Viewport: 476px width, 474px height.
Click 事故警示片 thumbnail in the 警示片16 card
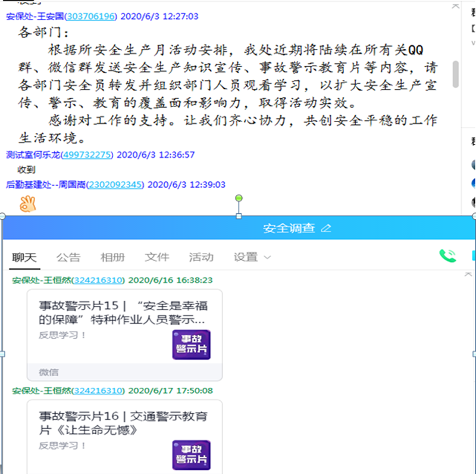[191, 456]
